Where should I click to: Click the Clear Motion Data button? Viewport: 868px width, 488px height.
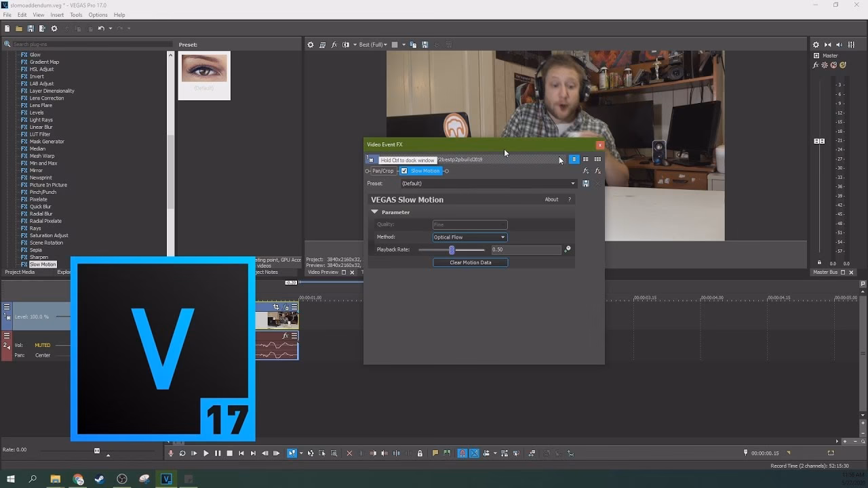pyautogui.click(x=471, y=262)
